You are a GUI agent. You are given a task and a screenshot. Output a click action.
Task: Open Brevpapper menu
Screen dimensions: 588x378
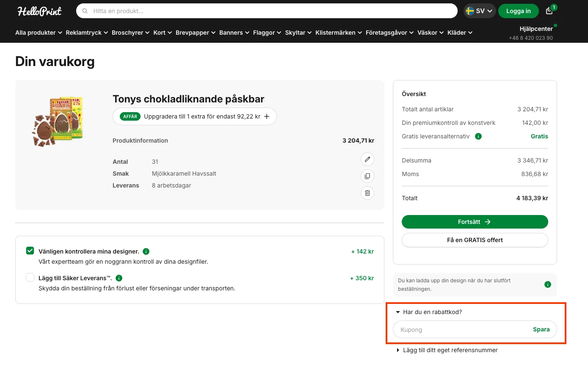coord(196,33)
